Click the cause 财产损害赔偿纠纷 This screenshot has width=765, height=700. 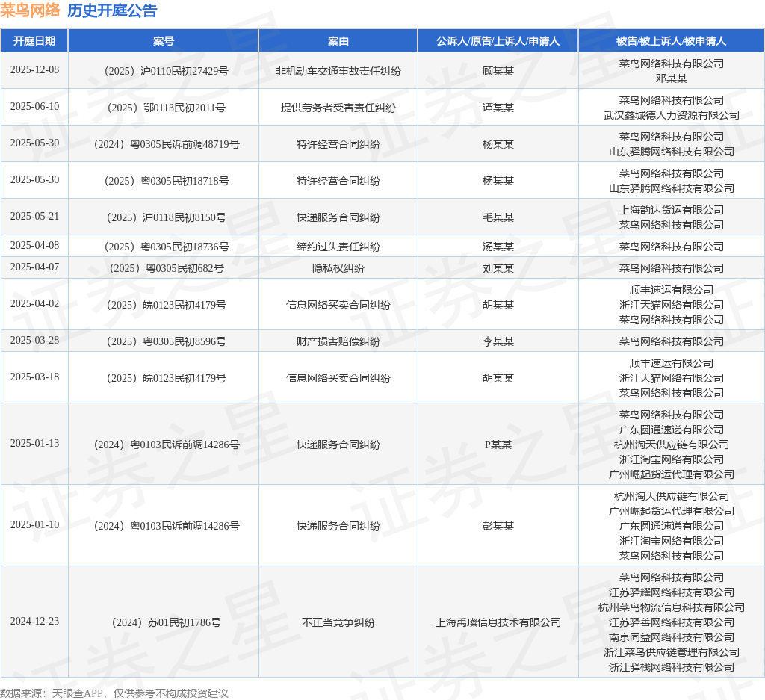[338, 341]
